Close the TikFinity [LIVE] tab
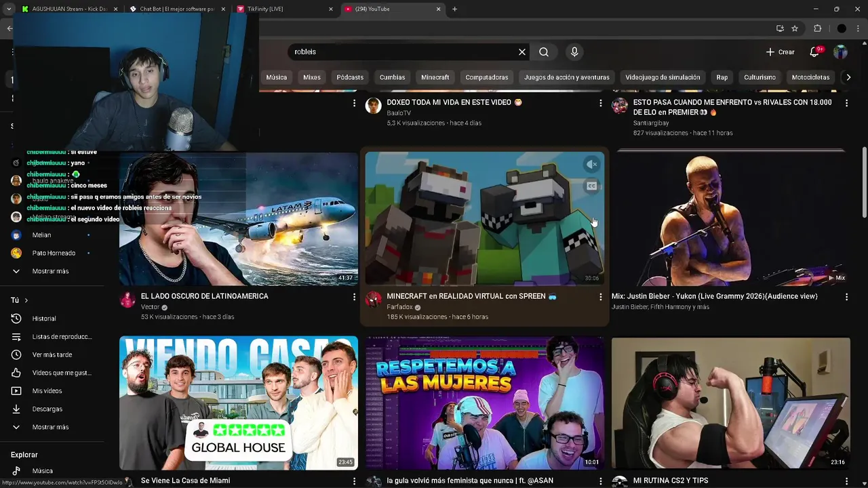Viewport: 868px width, 488px height. [x=331, y=9]
